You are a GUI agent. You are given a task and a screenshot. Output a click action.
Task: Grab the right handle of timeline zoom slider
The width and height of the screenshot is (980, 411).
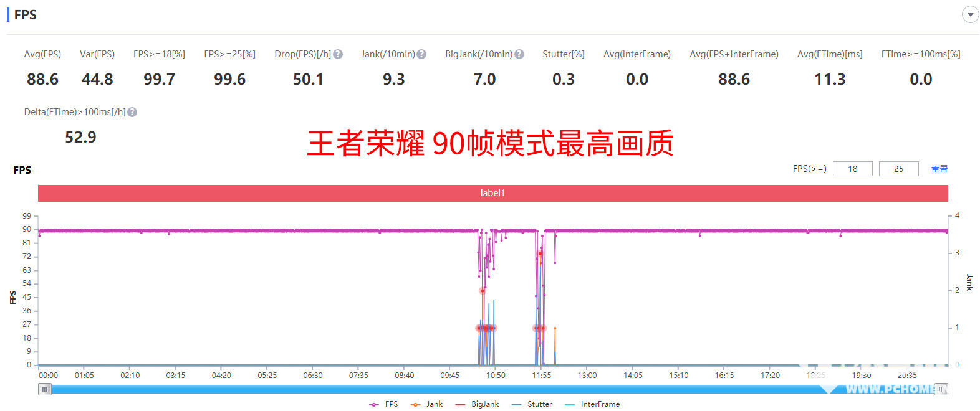941,389
